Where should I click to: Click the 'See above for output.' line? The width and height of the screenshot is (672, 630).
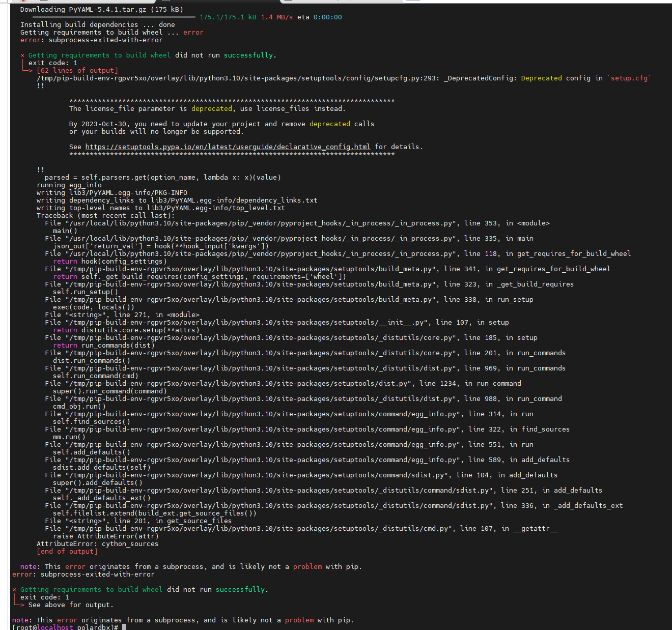tap(71, 605)
